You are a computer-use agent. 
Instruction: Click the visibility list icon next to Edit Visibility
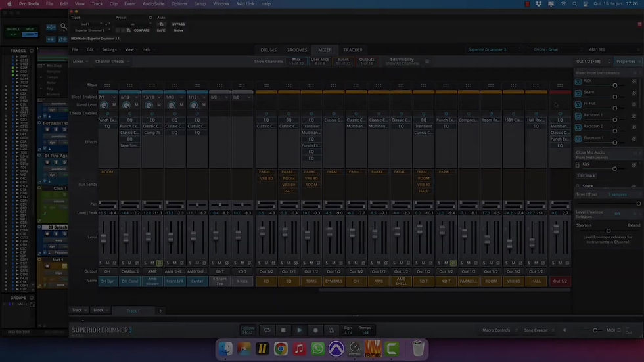(427, 62)
